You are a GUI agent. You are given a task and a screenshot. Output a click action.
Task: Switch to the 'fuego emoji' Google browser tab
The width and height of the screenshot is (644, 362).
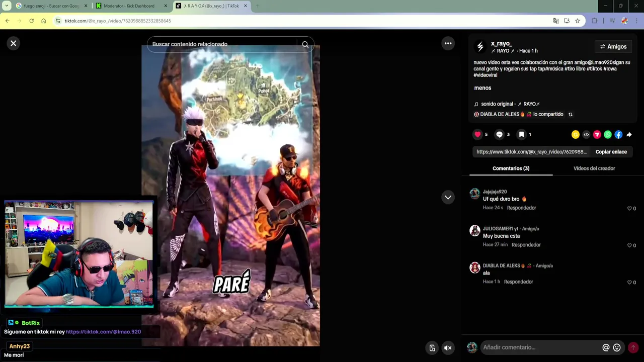pos(52,6)
